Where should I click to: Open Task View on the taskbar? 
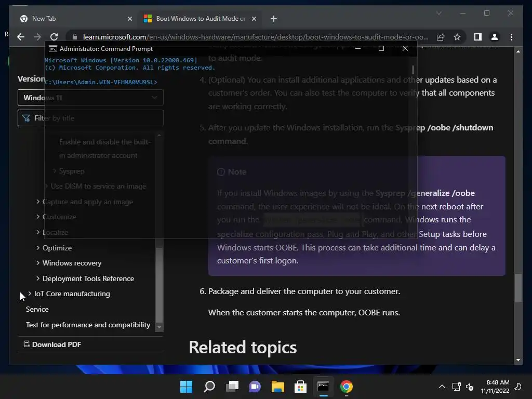(232, 387)
